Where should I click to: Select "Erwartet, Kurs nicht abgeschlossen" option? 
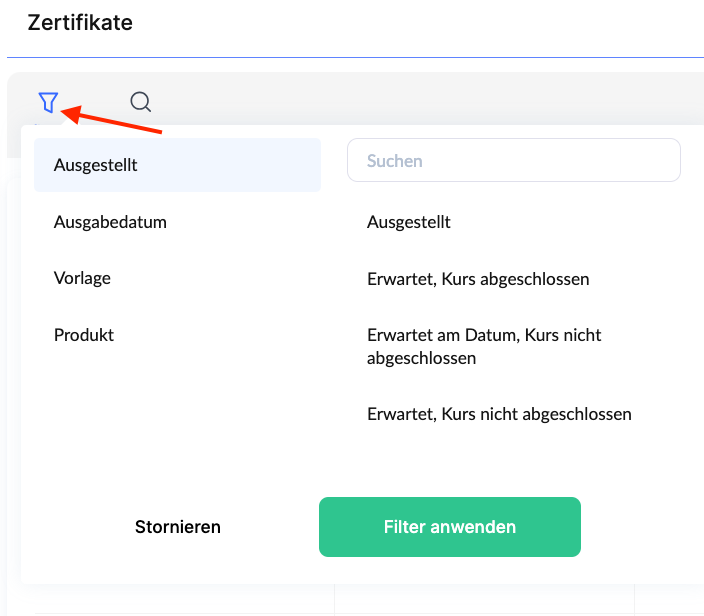click(499, 413)
